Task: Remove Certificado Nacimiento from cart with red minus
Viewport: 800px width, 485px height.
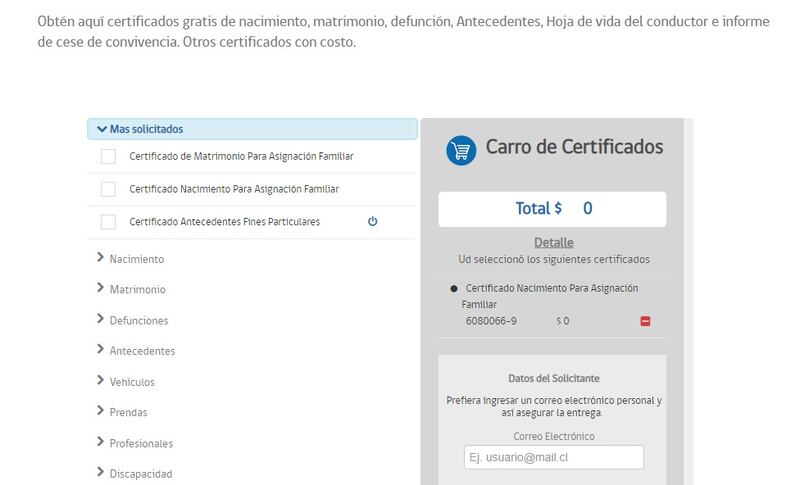Action: [x=645, y=321]
